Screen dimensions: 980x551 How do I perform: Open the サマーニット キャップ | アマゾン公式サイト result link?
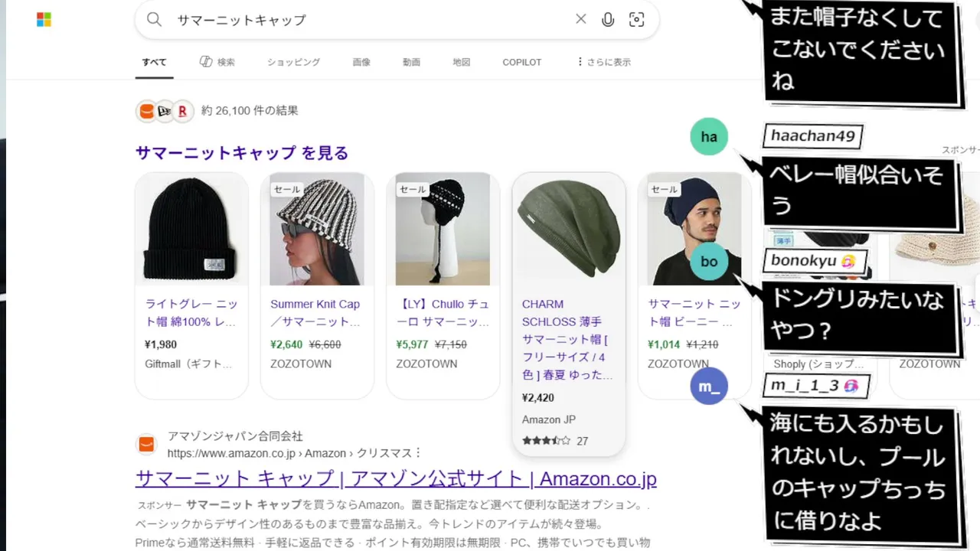point(396,479)
